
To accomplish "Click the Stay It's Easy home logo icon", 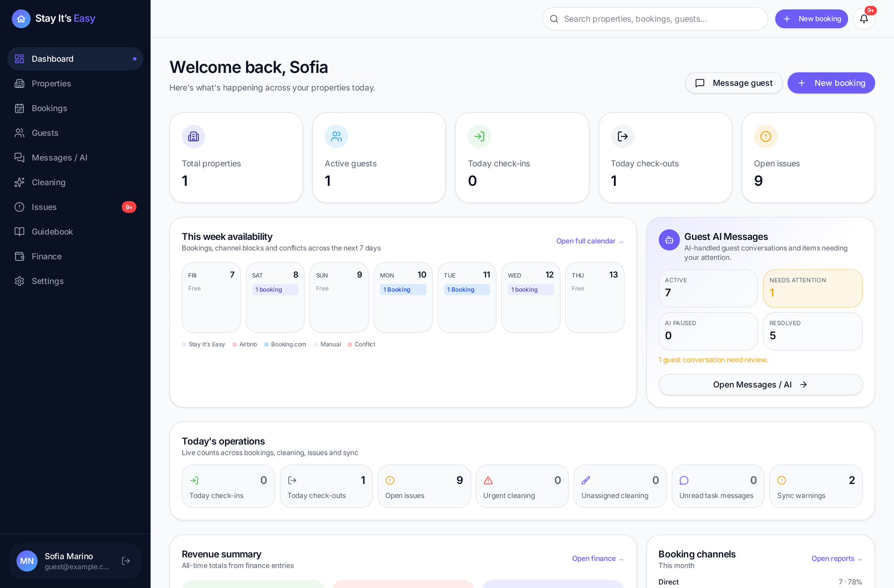I will click(21, 19).
